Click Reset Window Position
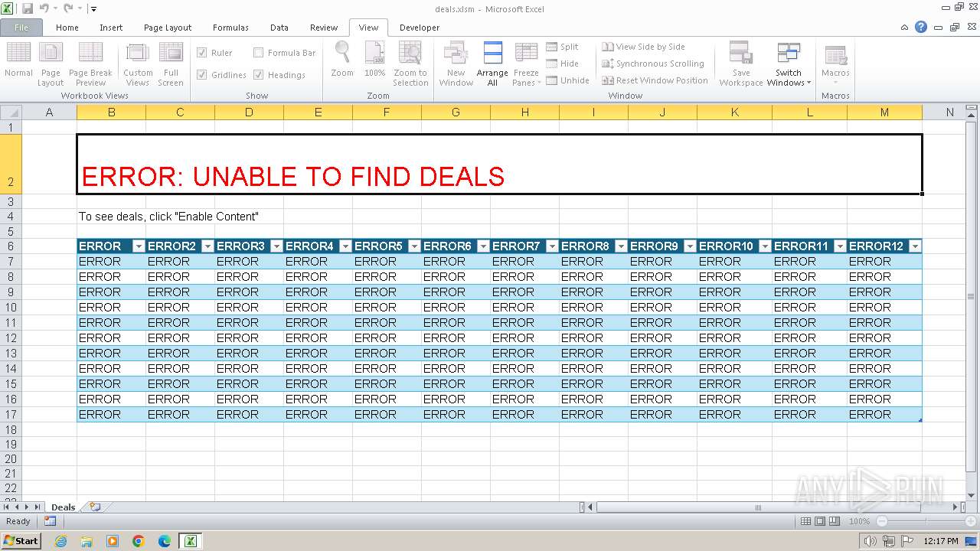Image resolution: width=980 pixels, height=551 pixels. click(x=655, y=80)
